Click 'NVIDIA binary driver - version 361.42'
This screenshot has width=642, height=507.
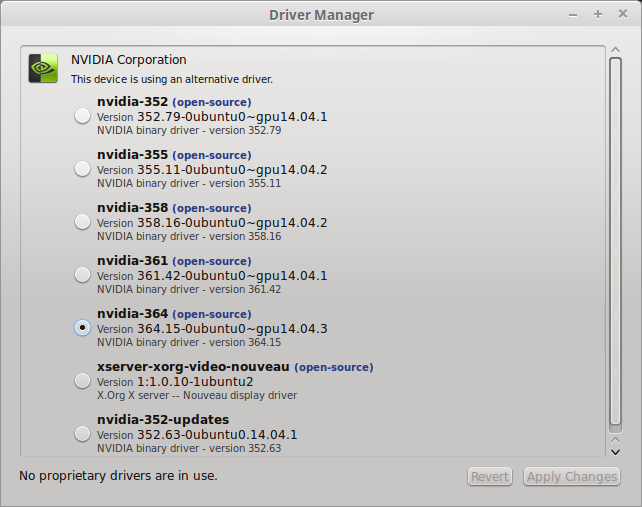[x=189, y=289]
